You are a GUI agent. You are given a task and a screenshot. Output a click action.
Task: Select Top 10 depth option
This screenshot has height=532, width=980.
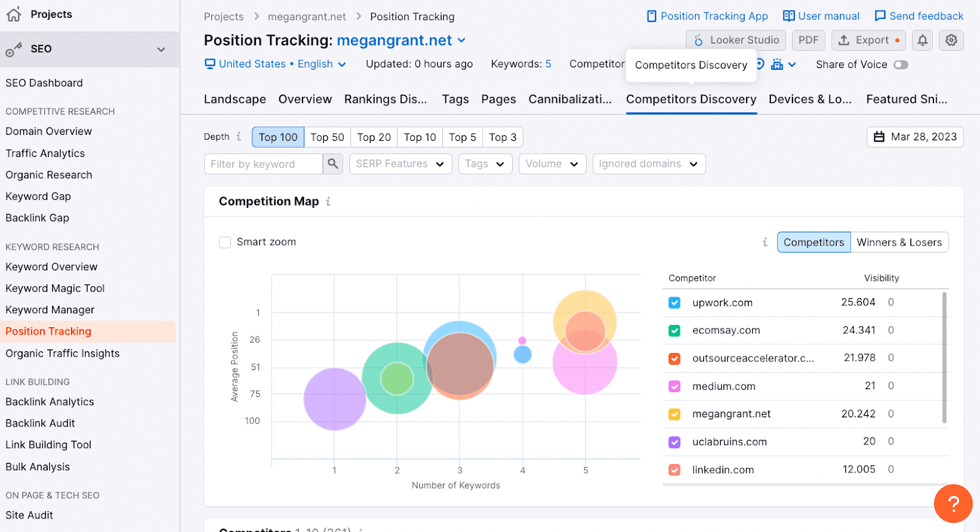(420, 137)
